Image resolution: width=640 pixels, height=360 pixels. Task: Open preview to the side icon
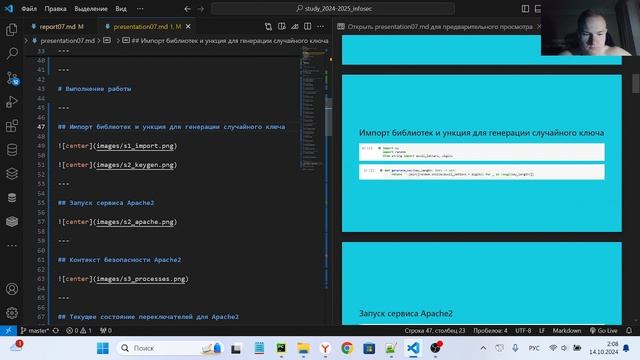[x=282, y=27]
